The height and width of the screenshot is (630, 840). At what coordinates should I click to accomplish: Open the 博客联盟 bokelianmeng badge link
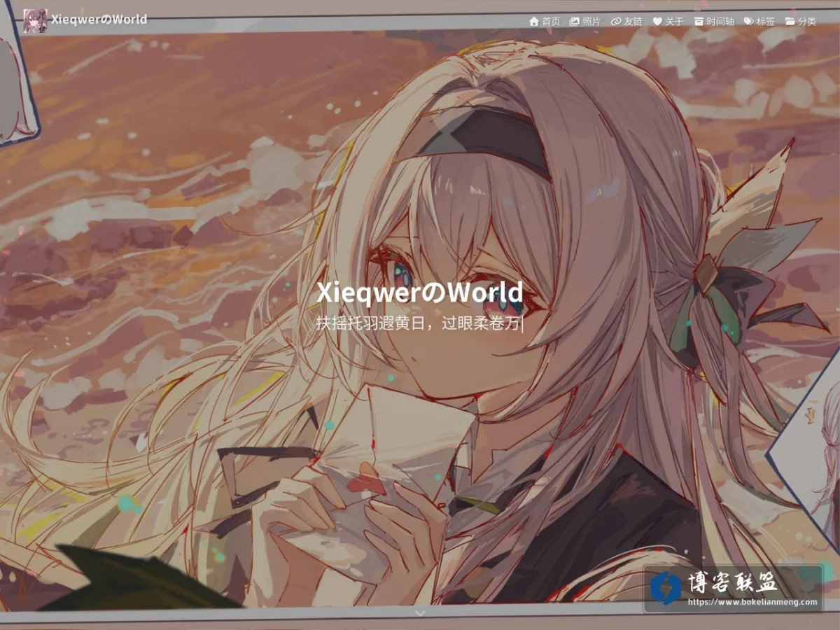733,588
